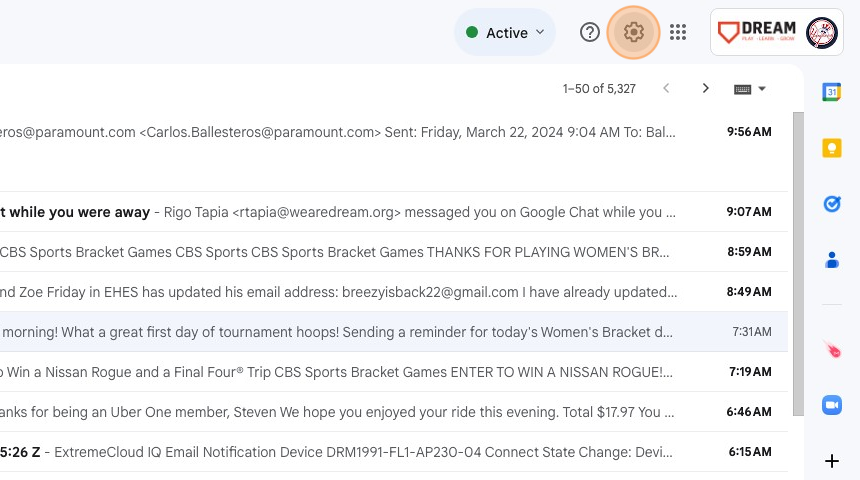
Task: Open the Google apps grid
Action: (678, 32)
